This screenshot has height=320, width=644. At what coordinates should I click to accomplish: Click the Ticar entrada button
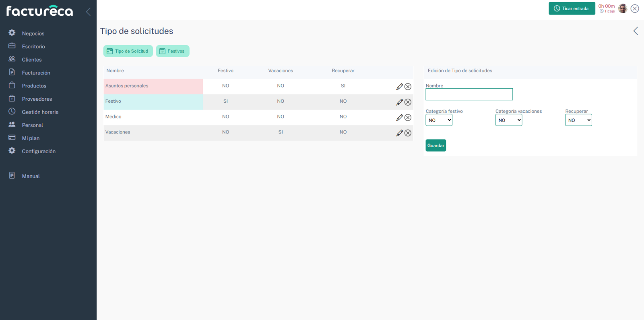pos(572,8)
